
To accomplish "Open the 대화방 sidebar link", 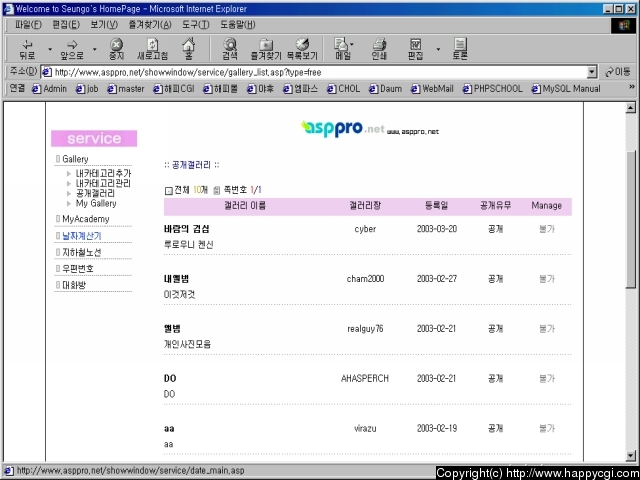I will [74, 285].
